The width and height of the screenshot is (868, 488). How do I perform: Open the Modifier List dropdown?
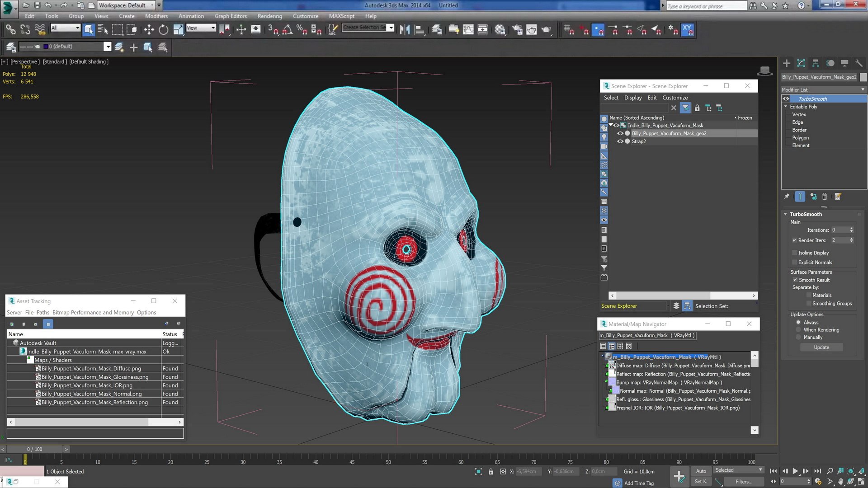(x=824, y=89)
